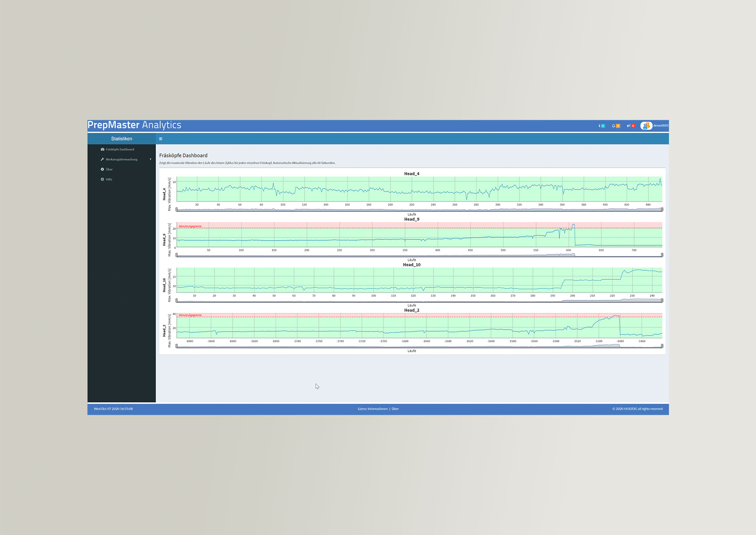Open the megaphone announcements icon

click(x=631, y=126)
